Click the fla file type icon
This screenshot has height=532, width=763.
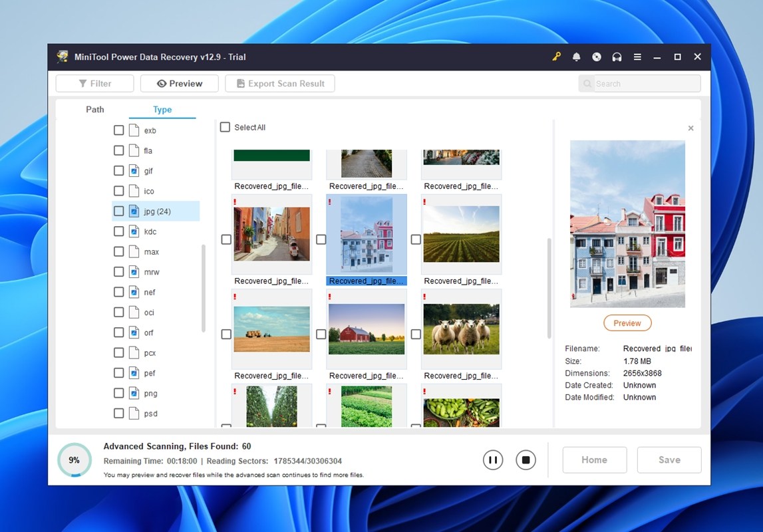134,151
